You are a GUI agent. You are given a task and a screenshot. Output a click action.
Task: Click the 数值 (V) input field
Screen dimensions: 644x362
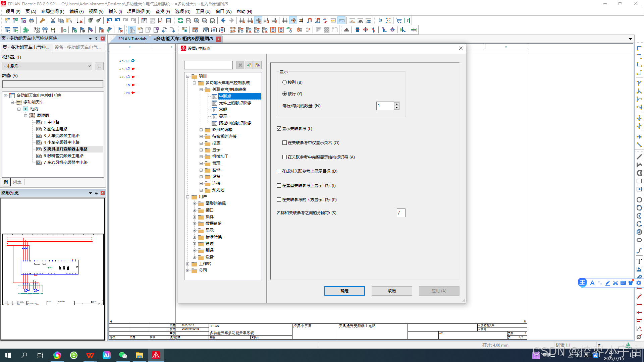tap(53, 84)
